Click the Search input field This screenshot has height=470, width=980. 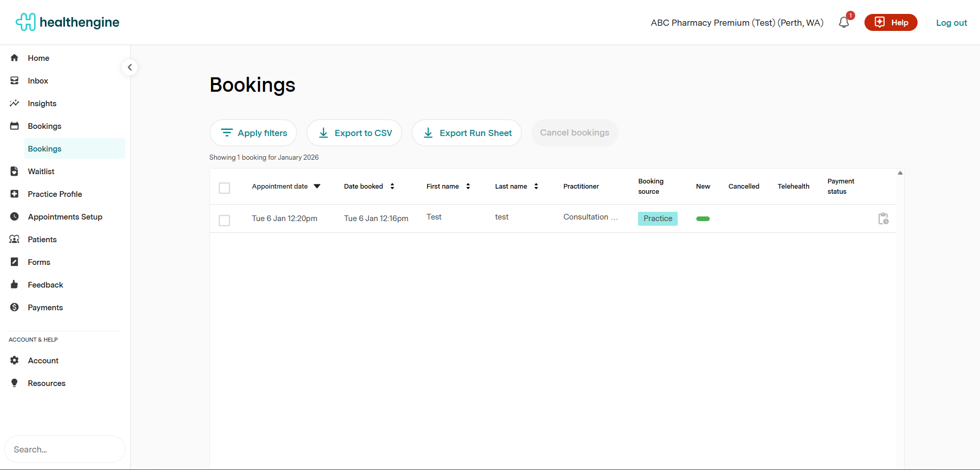click(64, 449)
